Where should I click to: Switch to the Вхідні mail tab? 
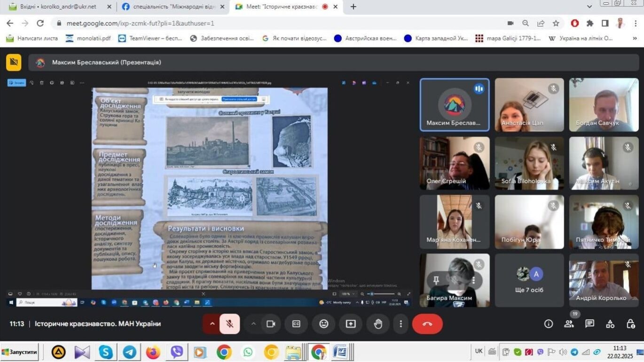click(57, 7)
